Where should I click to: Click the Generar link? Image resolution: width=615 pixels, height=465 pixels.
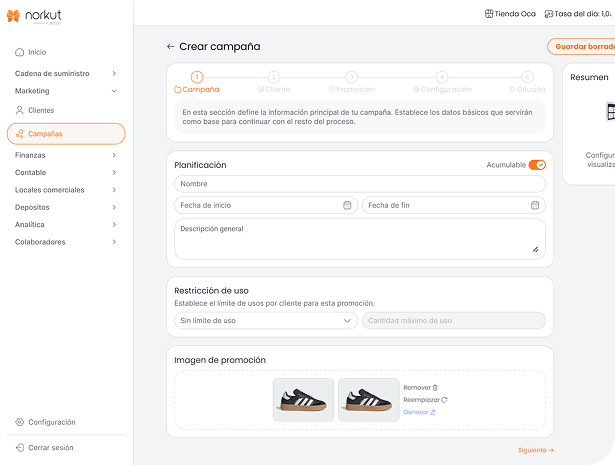(x=419, y=412)
